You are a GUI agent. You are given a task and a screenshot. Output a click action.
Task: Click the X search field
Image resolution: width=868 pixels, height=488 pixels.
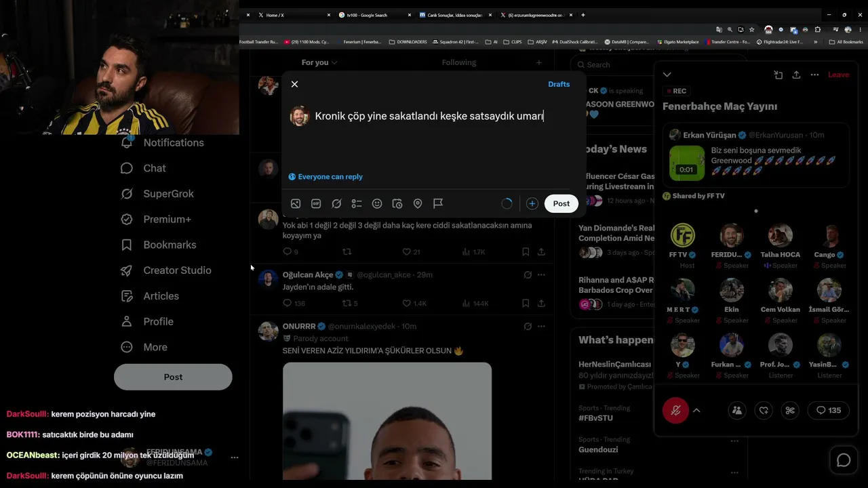tap(610, 64)
